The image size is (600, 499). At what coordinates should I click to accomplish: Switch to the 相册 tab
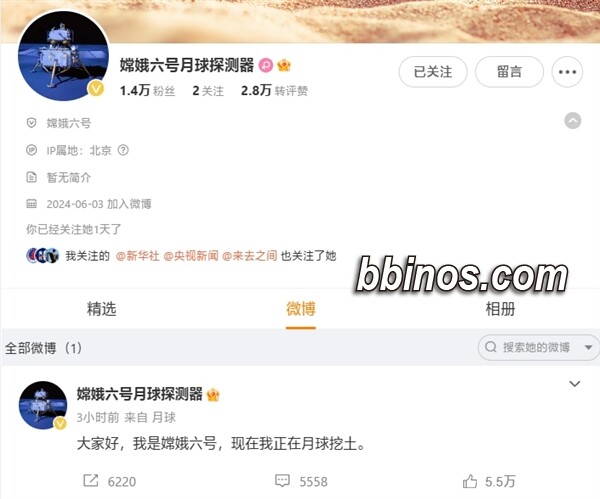(x=500, y=309)
